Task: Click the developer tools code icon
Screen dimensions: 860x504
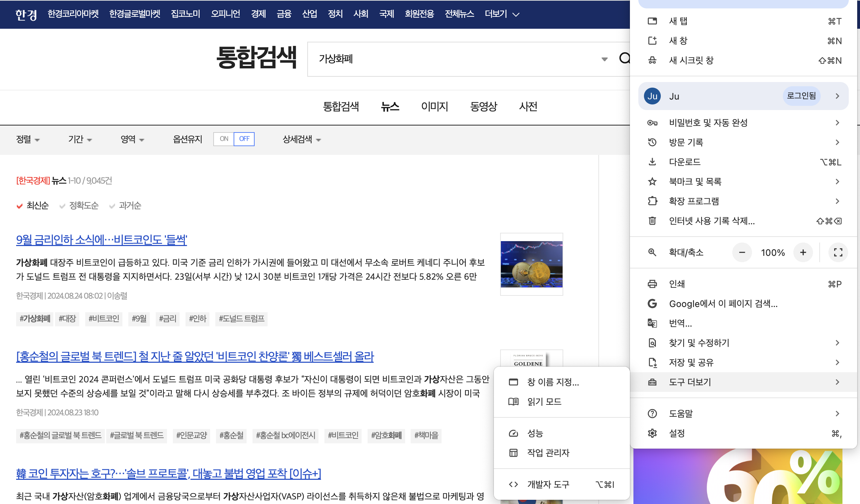Action: [513, 484]
